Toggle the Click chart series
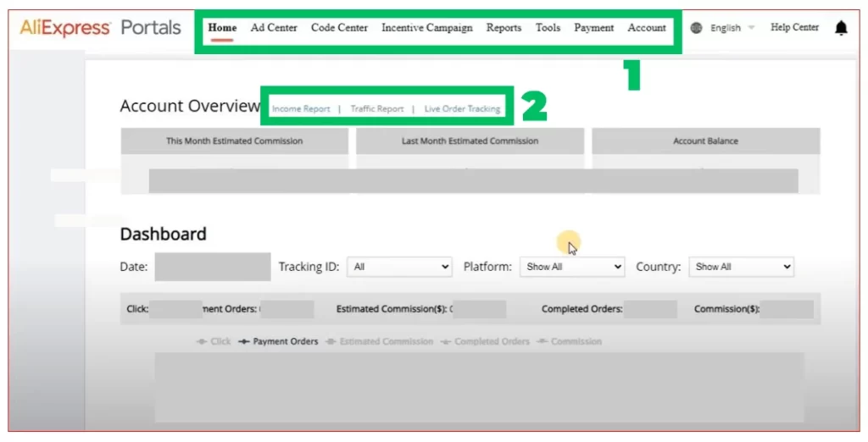868x442 pixels. click(214, 341)
